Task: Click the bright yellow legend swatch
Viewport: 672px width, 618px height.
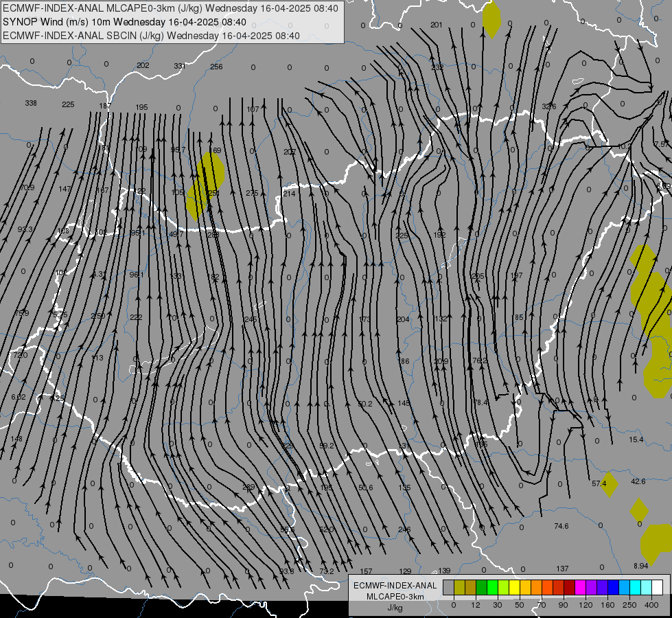Action: (x=515, y=587)
